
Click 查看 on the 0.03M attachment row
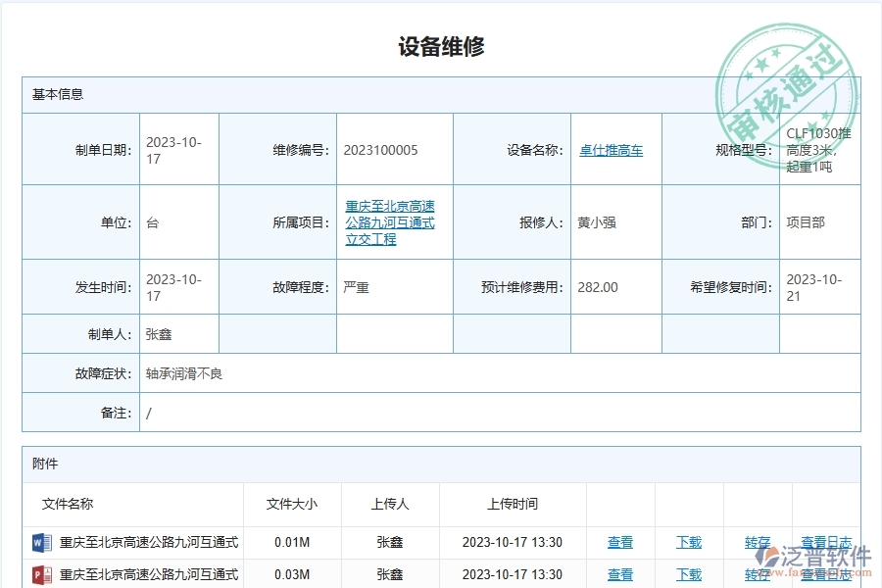coord(621,574)
